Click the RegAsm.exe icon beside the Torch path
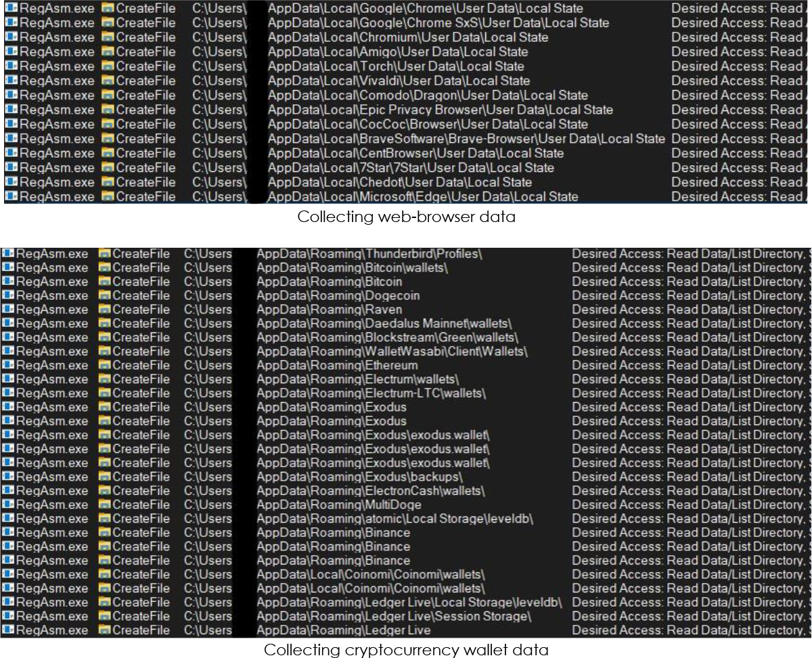The height and width of the screenshot is (658, 812). pos(12,66)
